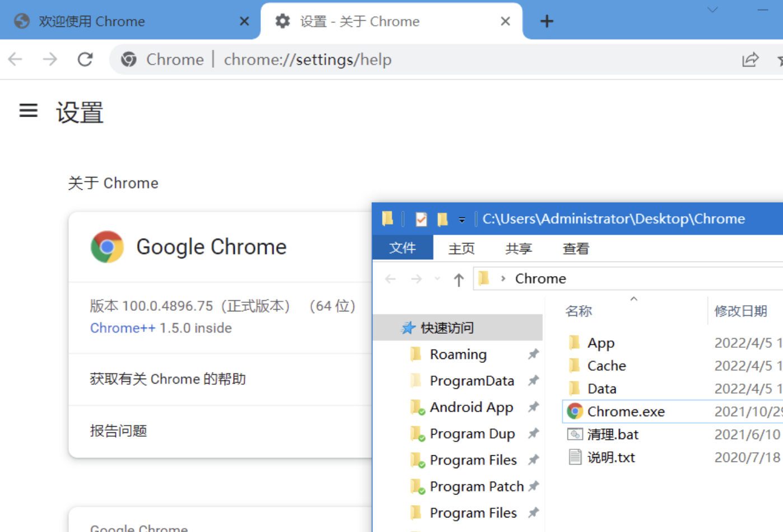Click the pin icon next to ProgramData

(533, 380)
